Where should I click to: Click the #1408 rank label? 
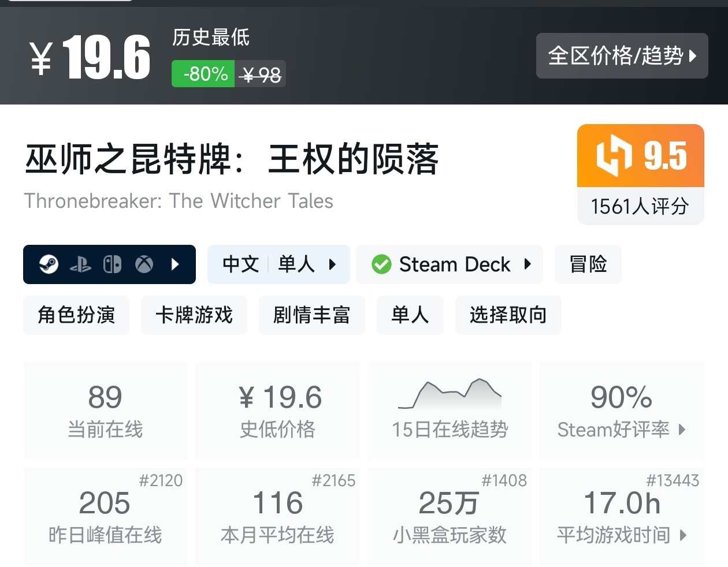(504, 480)
